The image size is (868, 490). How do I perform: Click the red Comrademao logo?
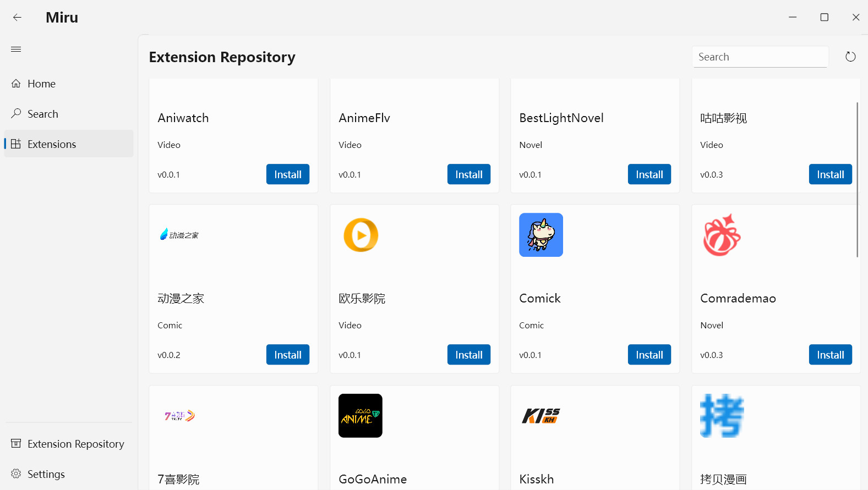click(x=722, y=235)
